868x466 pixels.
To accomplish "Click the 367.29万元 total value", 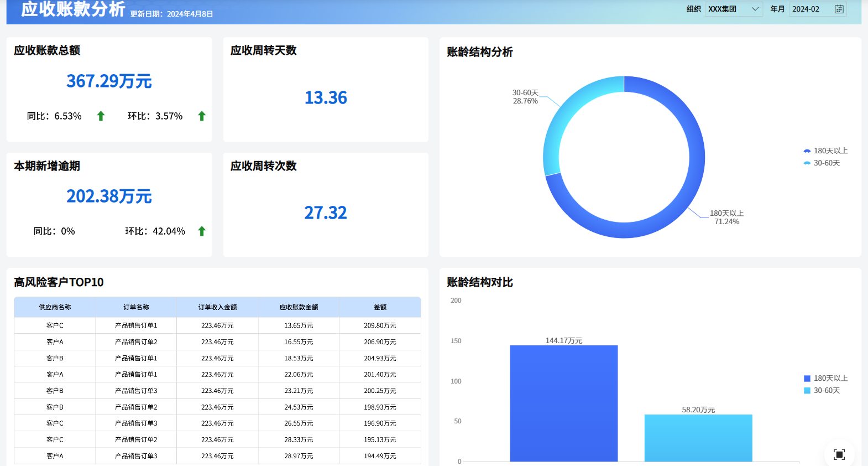I will tap(109, 81).
